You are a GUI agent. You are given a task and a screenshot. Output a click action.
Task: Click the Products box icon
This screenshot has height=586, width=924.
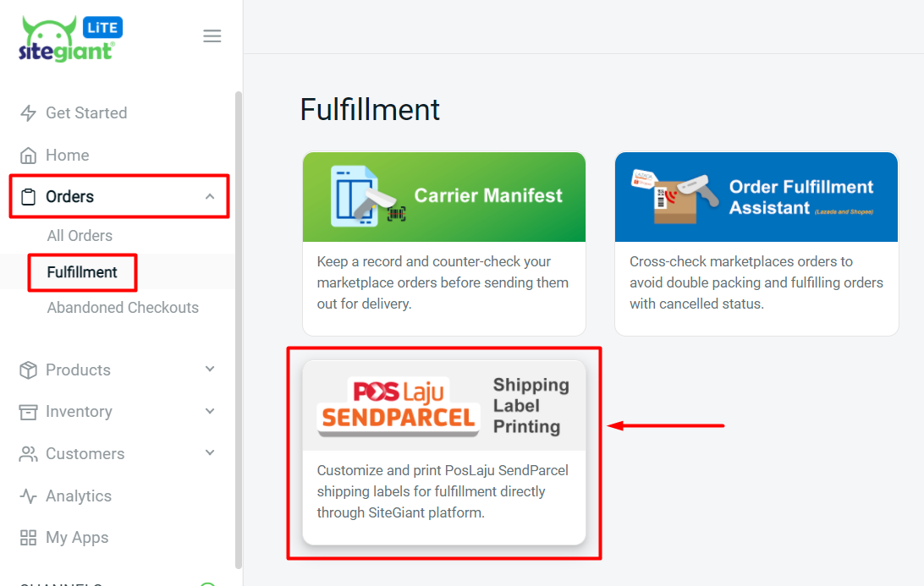click(29, 370)
